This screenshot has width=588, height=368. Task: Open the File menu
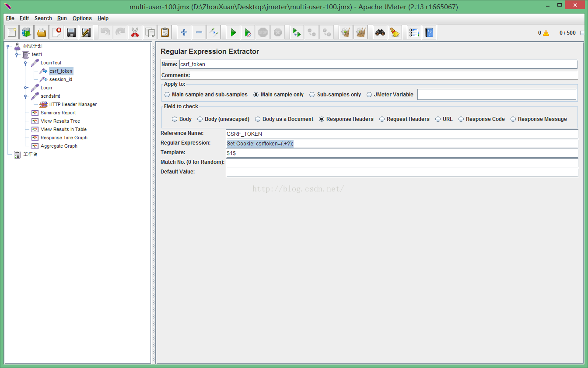click(10, 18)
